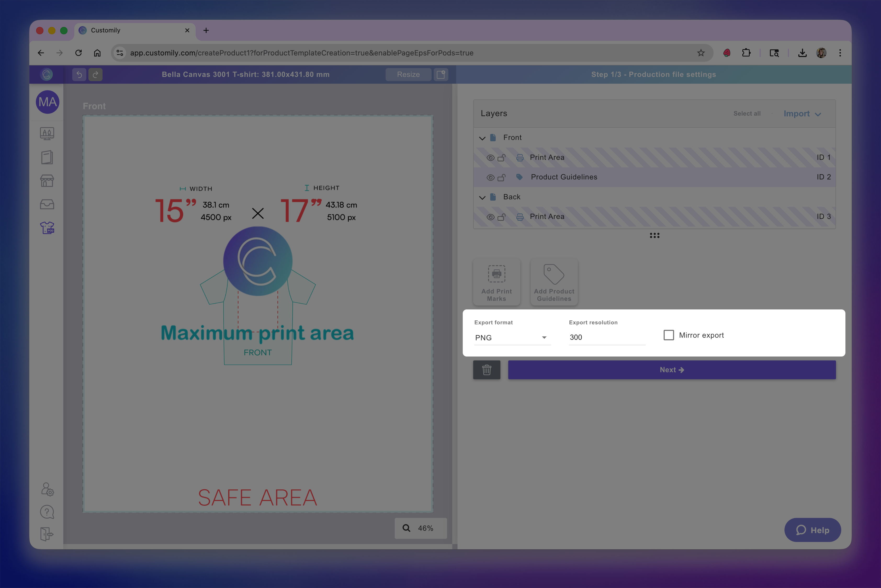Open the Export format PNG dropdown

pyautogui.click(x=512, y=337)
